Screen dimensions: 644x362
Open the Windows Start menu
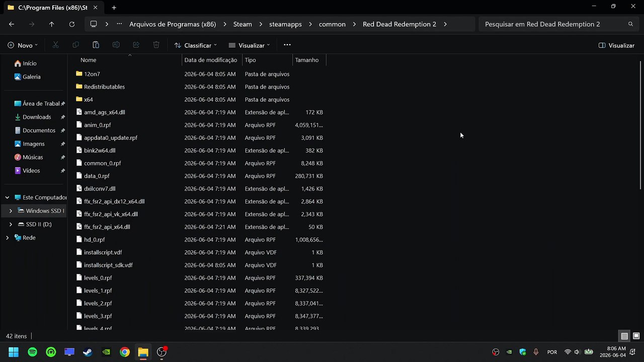14,352
